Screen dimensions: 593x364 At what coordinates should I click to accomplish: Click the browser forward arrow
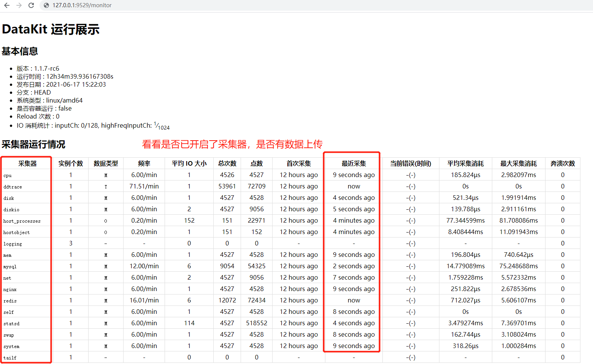[x=19, y=5]
